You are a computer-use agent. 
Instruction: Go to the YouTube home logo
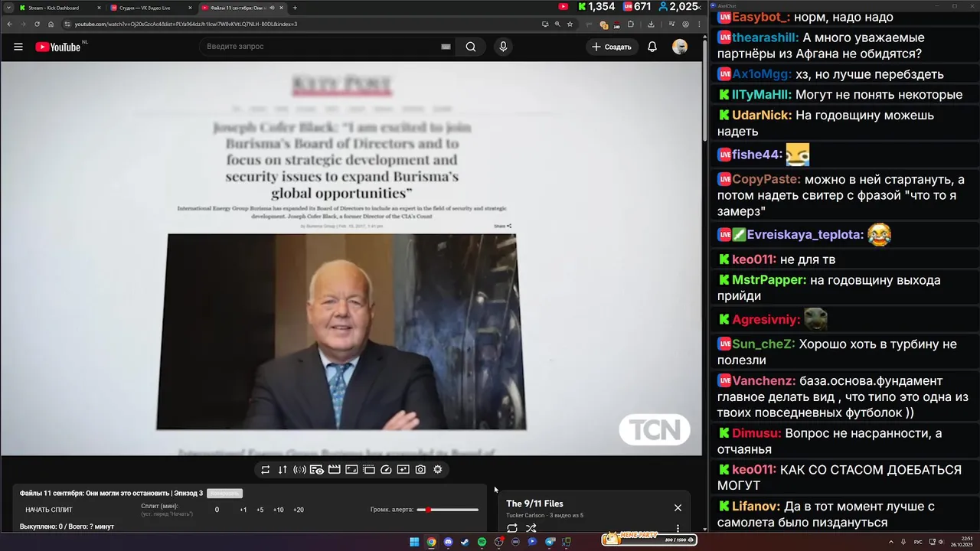pyautogui.click(x=58, y=47)
